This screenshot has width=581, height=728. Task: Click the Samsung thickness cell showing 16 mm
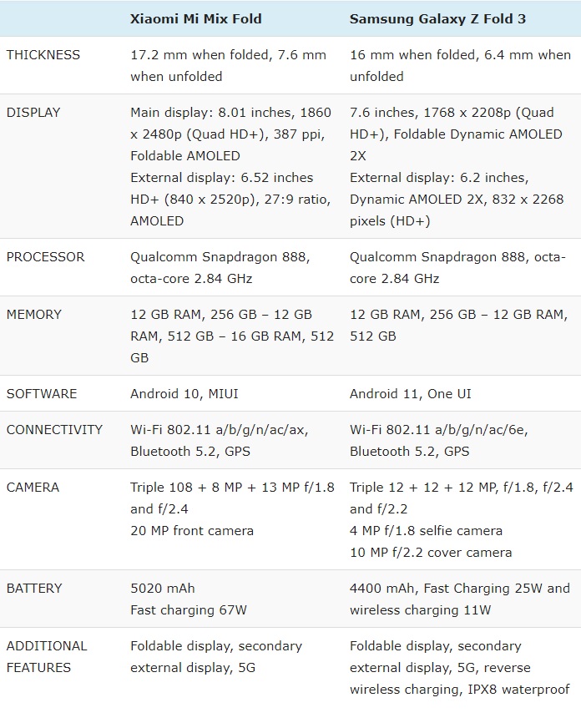[x=460, y=66]
